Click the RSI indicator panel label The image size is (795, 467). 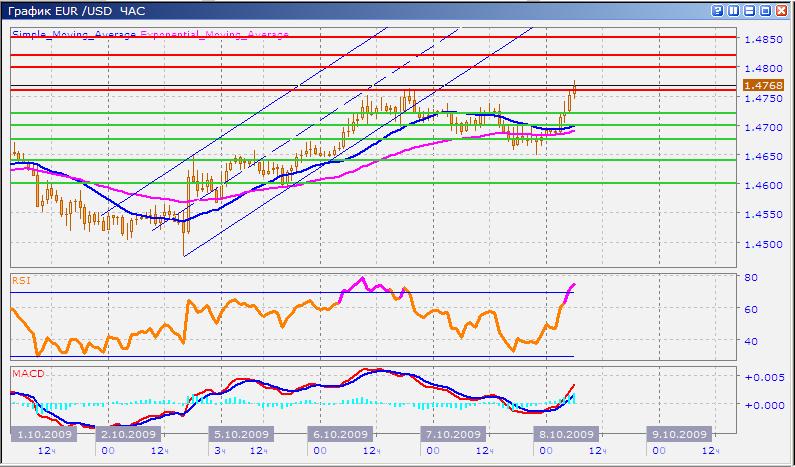click(x=21, y=282)
